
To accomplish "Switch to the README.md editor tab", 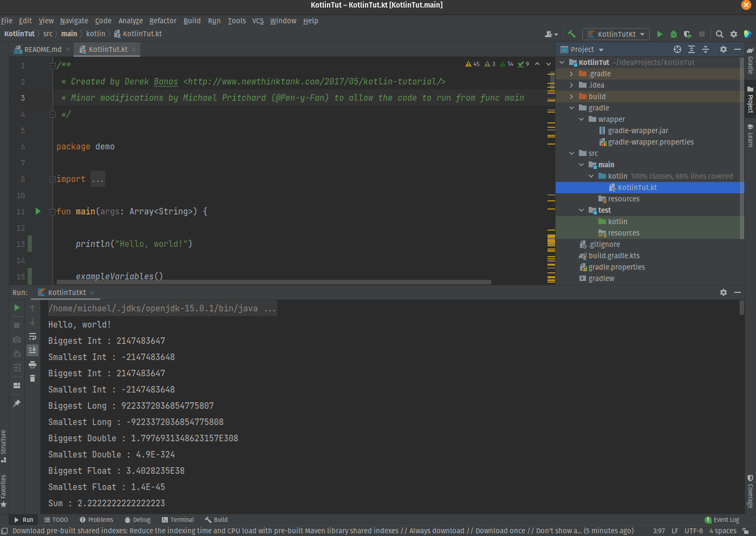I will pos(42,49).
